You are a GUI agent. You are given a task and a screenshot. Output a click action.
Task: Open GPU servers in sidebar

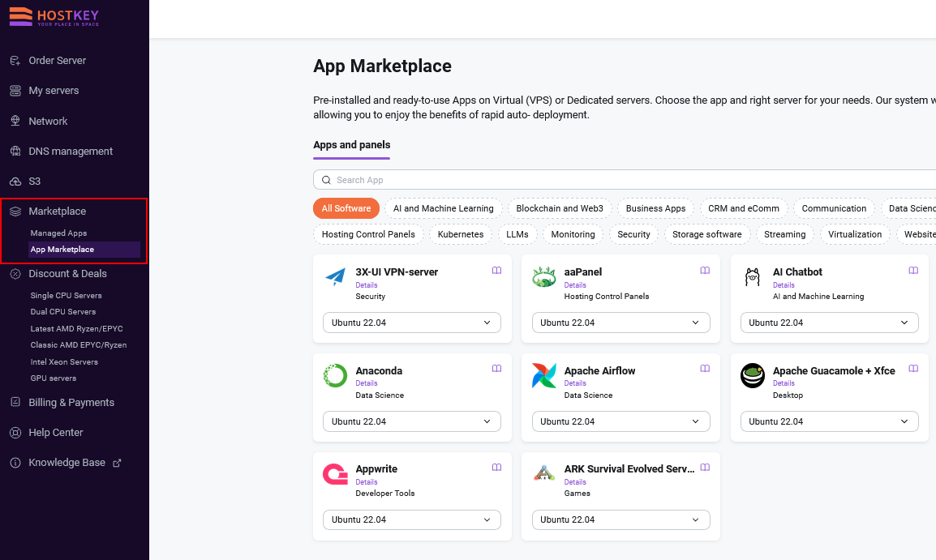point(54,378)
